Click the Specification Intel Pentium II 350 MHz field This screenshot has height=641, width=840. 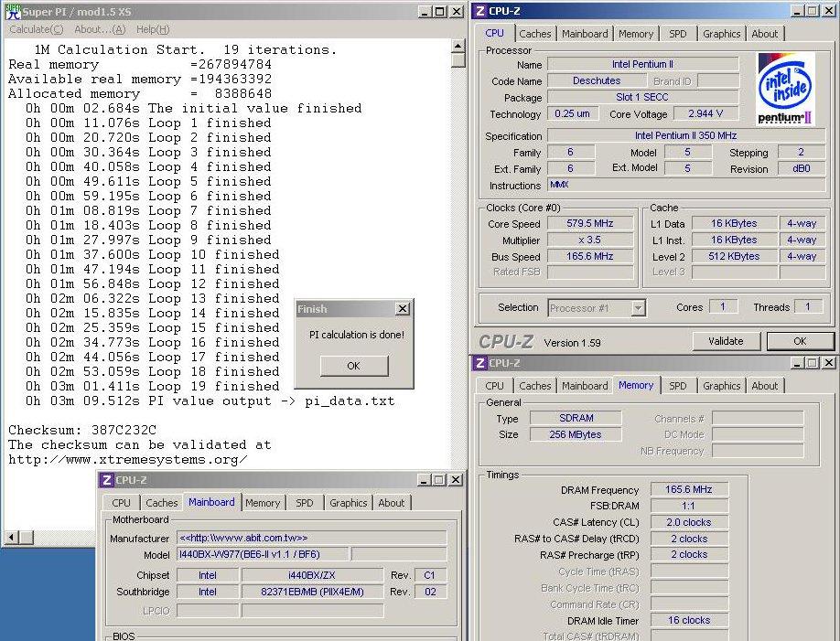click(x=685, y=135)
